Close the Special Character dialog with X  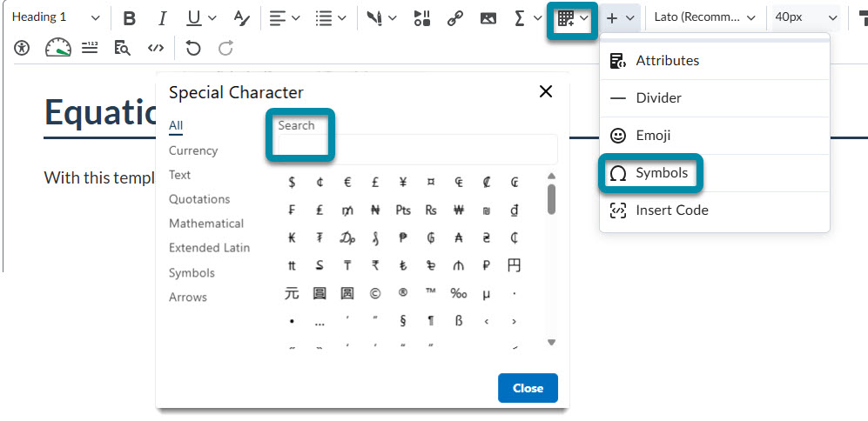[x=546, y=91]
